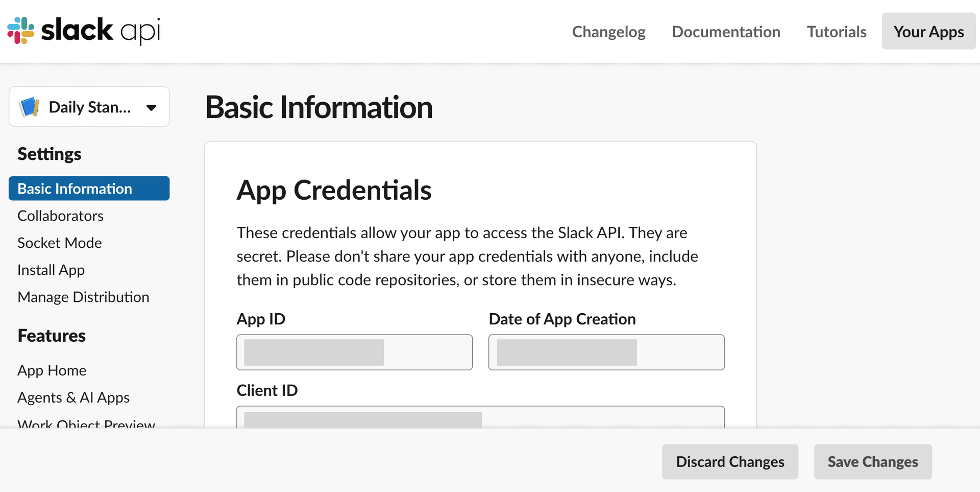Screen dimensions: 980x492
Task: Open Your Apps
Action: click(928, 32)
